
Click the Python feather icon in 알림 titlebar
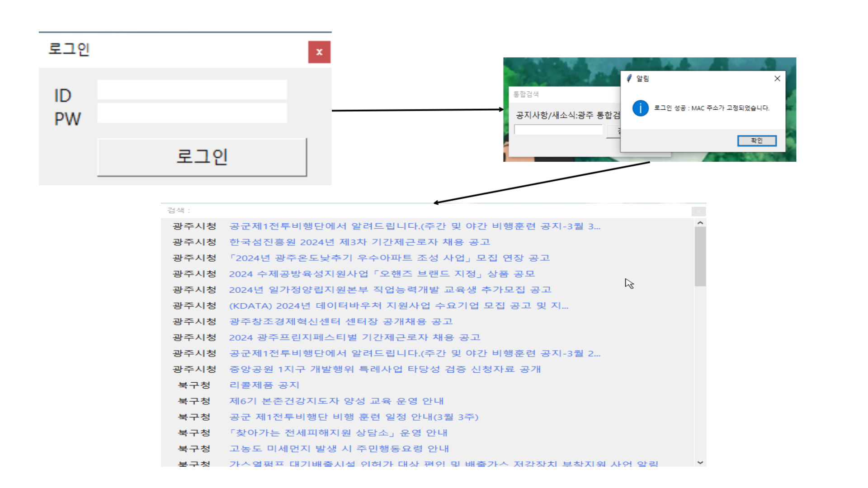click(628, 78)
